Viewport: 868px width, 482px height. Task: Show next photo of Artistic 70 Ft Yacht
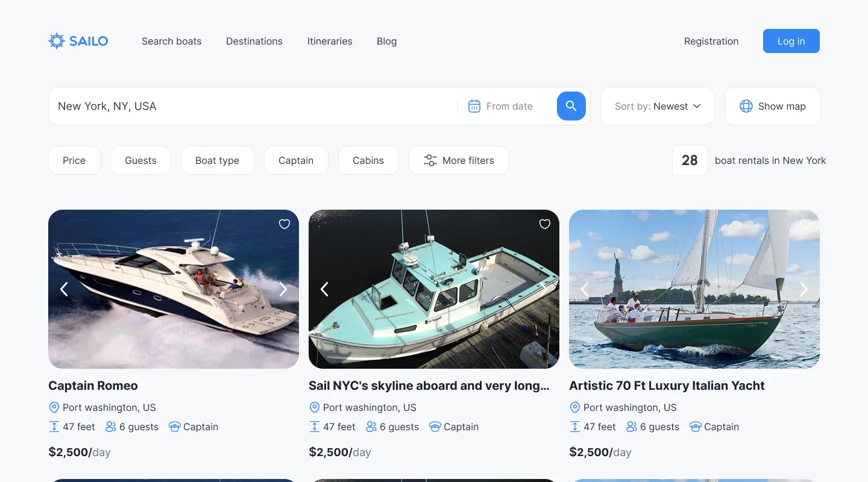804,289
